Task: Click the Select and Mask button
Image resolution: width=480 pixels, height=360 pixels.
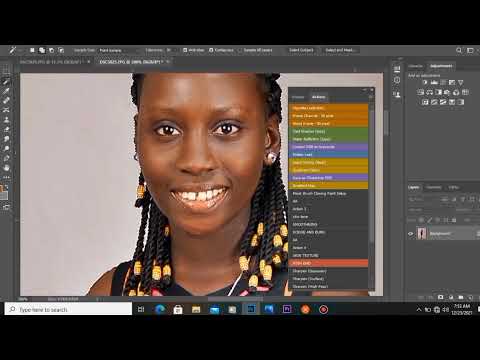Action: pyautogui.click(x=340, y=50)
